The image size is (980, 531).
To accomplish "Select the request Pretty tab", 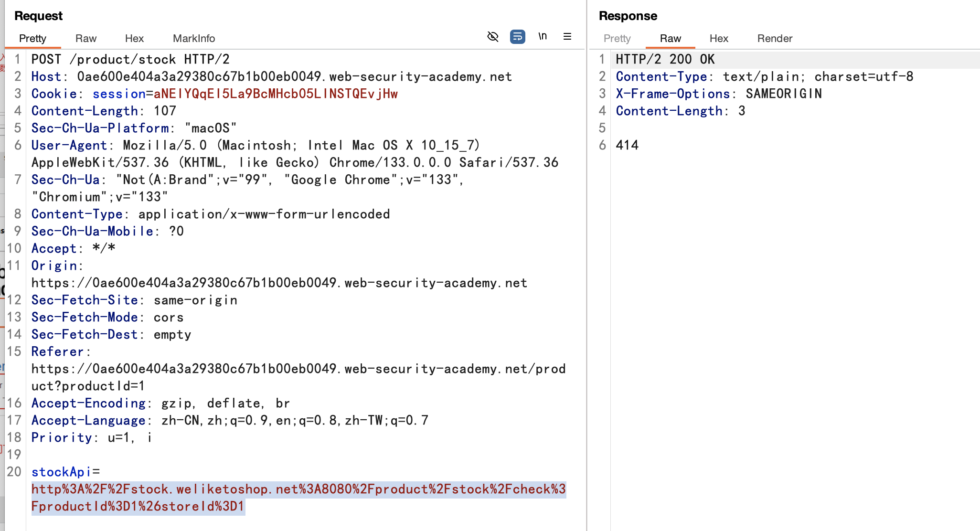I will click(32, 39).
